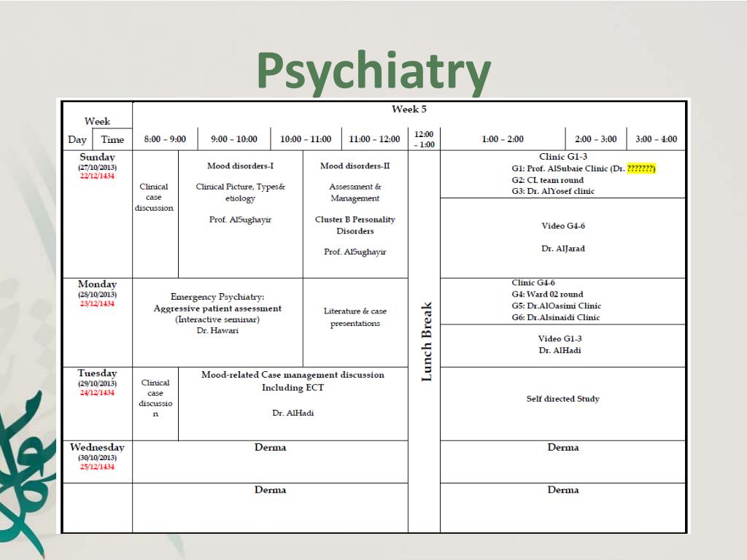Click the 9:00 – 10:00 time column header
The height and width of the screenshot is (560, 747).
(x=234, y=139)
